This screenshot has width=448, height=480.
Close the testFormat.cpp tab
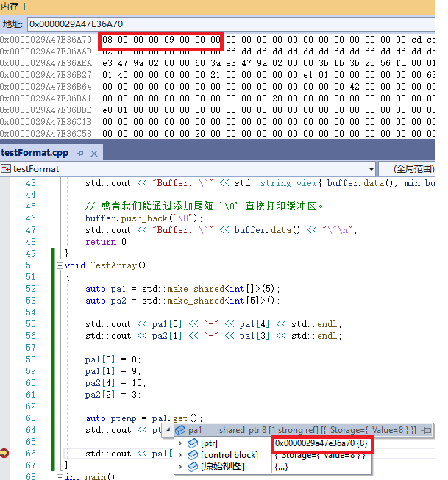94,154
